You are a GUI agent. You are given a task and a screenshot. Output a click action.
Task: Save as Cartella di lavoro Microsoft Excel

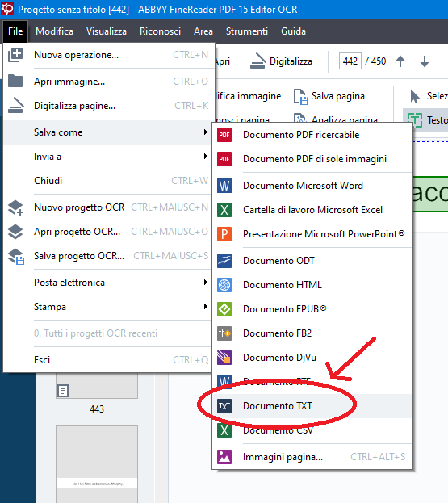point(312,210)
